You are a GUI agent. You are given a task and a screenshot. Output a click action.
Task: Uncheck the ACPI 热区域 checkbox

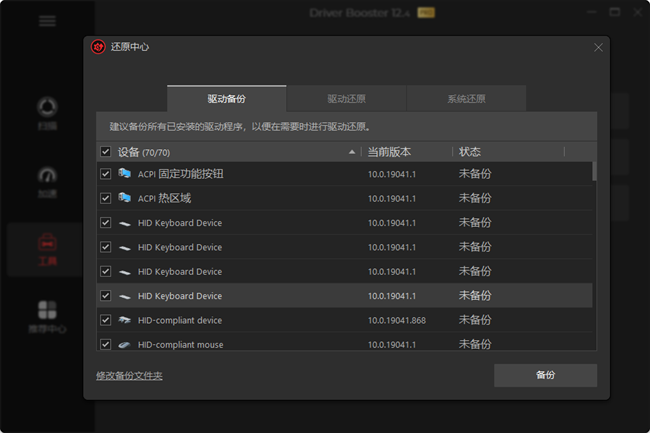point(106,198)
